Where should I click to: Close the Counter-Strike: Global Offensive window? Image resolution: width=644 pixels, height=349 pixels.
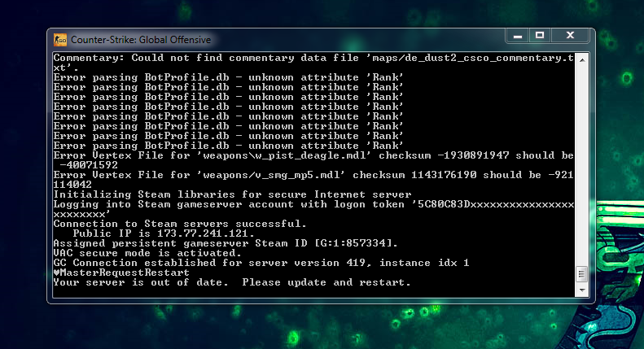pyautogui.click(x=570, y=36)
